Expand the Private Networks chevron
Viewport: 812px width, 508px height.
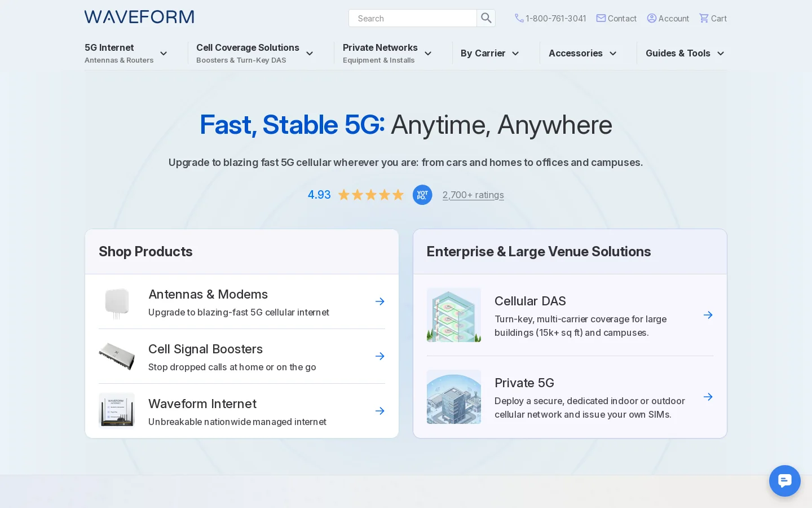click(x=428, y=54)
